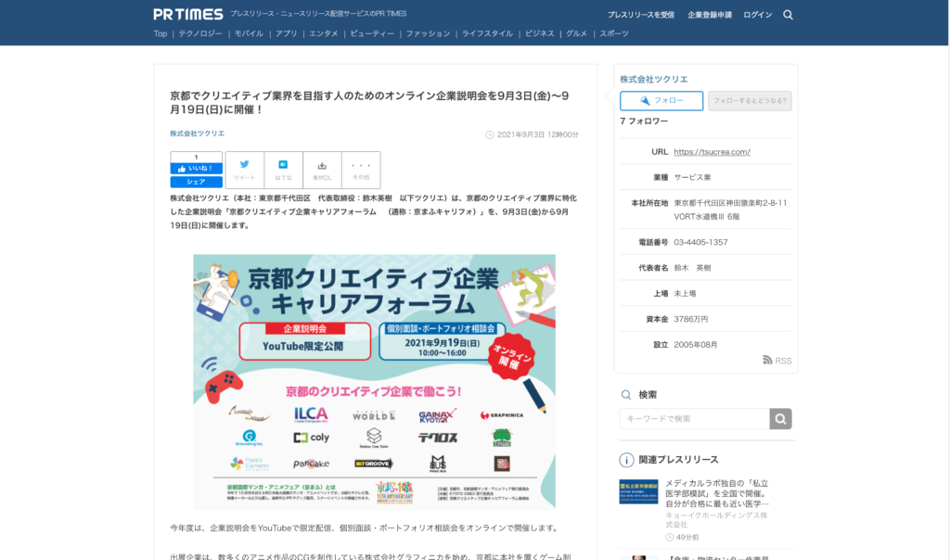Open the ビジネス category
The height and width of the screenshot is (560, 950).
point(540,33)
